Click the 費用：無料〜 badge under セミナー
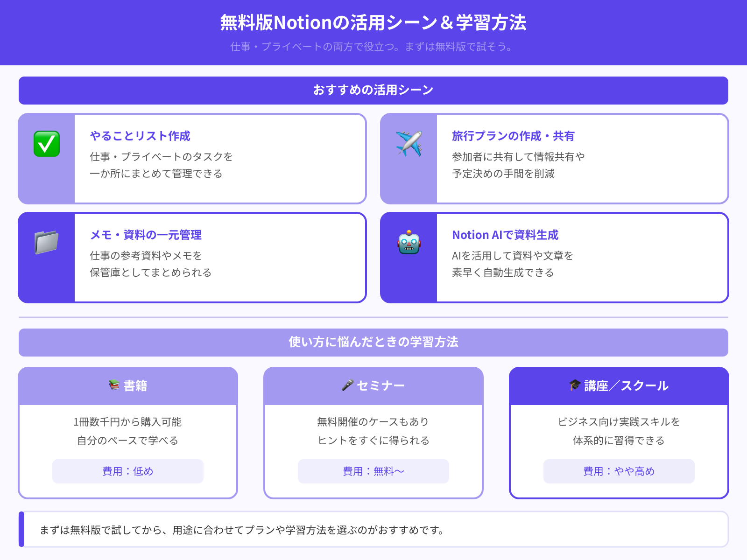 [373, 471]
